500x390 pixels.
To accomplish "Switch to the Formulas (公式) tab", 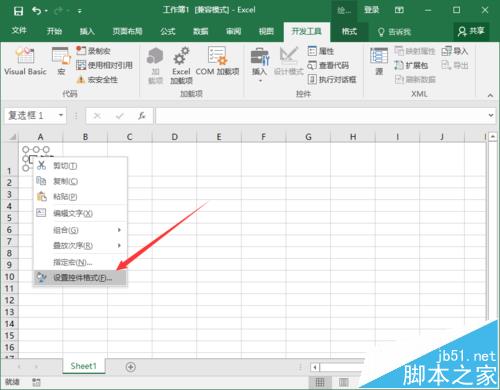I will (168, 31).
